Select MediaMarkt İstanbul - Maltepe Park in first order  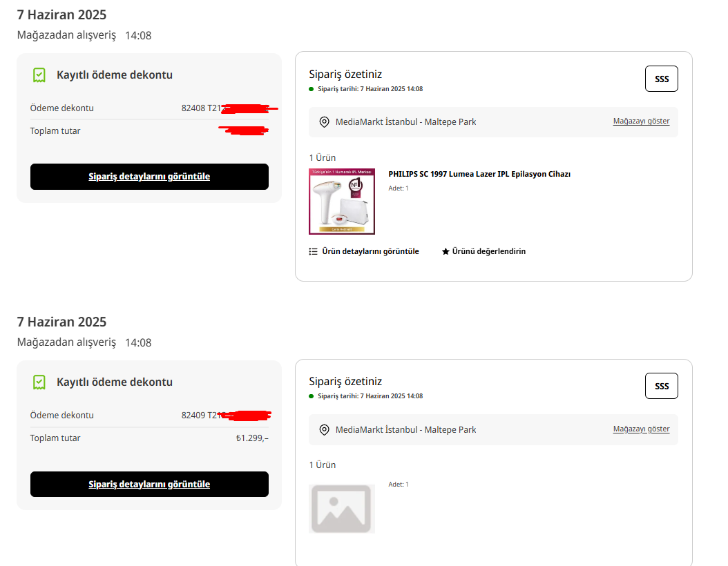[405, 122]
